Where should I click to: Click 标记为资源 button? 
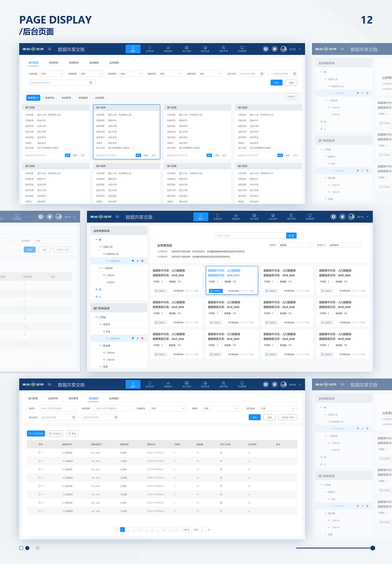pyautogui.click(x=36, y=433)
